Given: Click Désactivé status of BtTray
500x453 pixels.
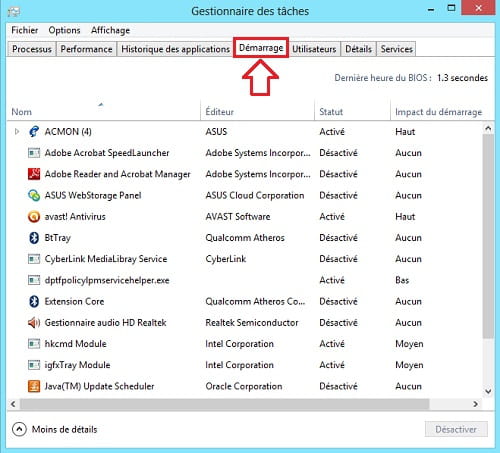Looking at the screenshot, I should click(338, 238).
